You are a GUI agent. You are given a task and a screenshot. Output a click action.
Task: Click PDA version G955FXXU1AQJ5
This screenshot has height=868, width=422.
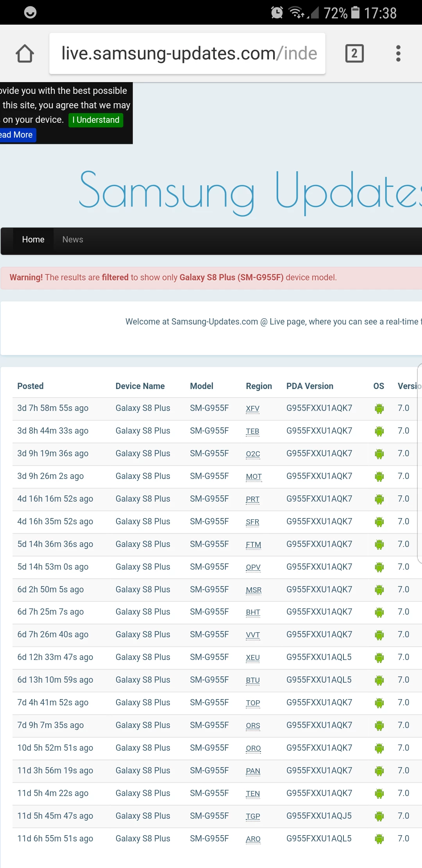click(319, 816)
